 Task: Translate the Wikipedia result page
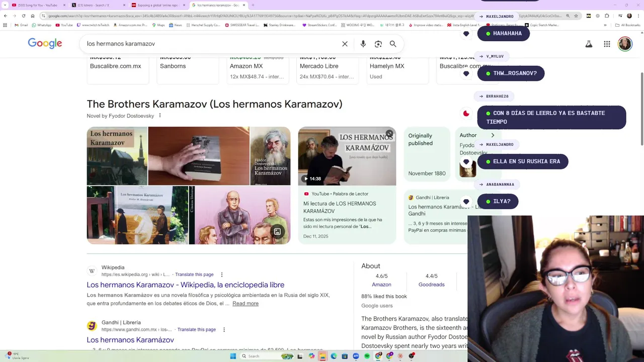tap(194, 275)
